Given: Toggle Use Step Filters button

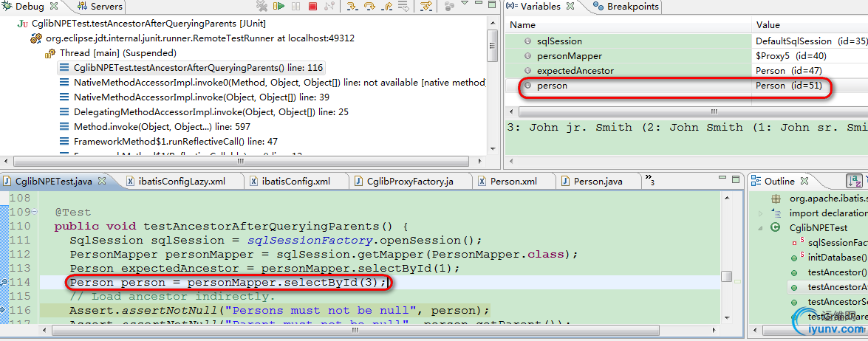Looking at the screenshot, I should point(426,7).
